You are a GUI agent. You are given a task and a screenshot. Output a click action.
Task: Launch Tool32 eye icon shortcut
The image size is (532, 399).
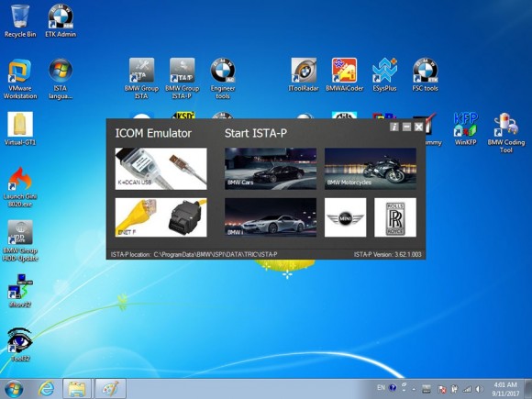(20, 345)
